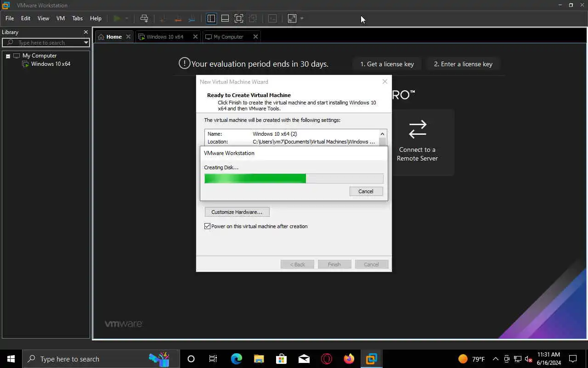
Task: Open the Help menu
Action: [96, 18]
